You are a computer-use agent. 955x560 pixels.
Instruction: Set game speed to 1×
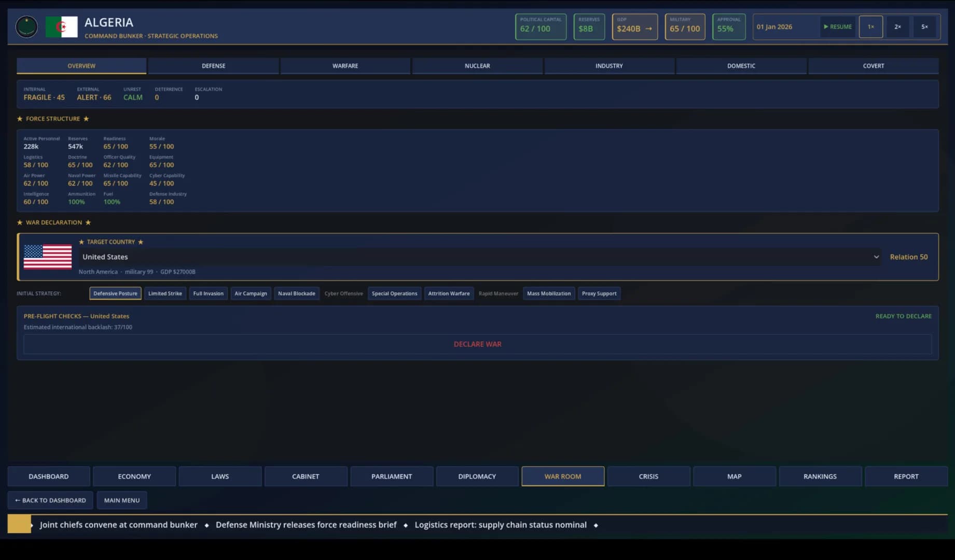[871, 27]
